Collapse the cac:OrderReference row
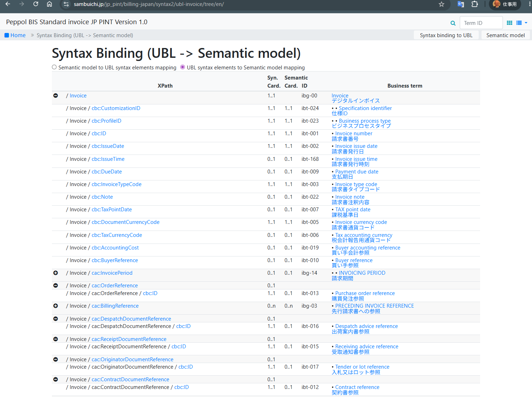 click(55, 286)
